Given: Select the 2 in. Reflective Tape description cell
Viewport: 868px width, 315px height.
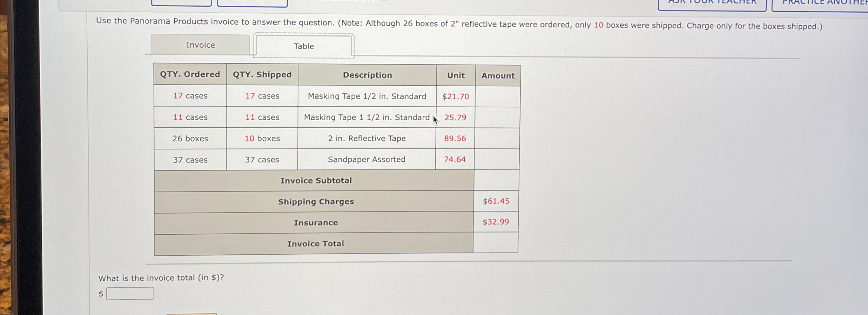Looking at the screenshot, I should point(367,138).
